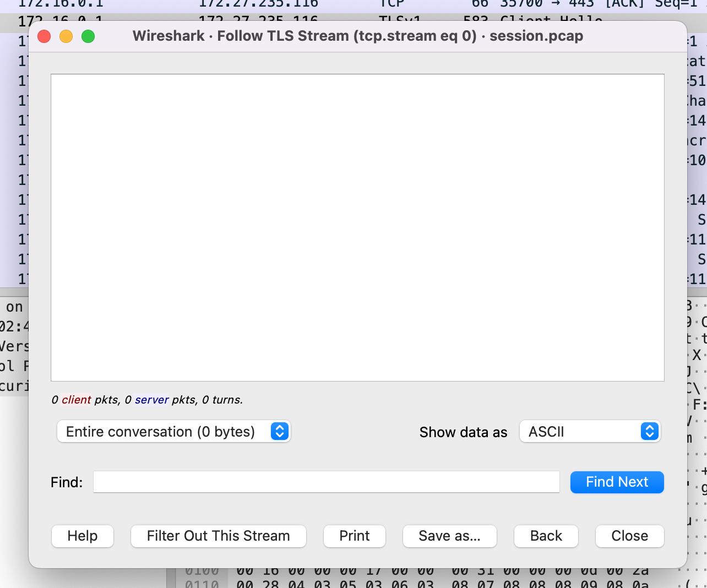Close the dialog with the red window button

tap(44, 36)
